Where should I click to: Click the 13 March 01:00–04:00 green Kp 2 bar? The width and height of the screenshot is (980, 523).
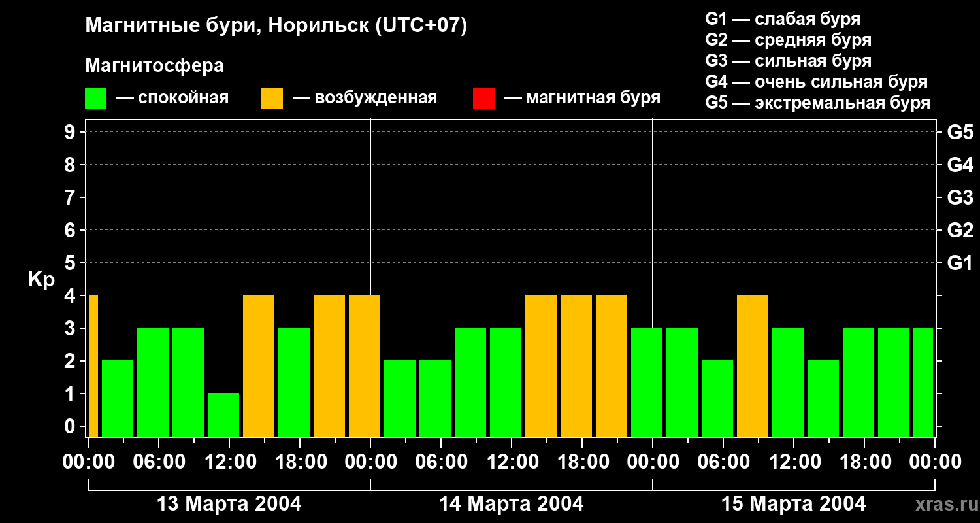[118, 399]
